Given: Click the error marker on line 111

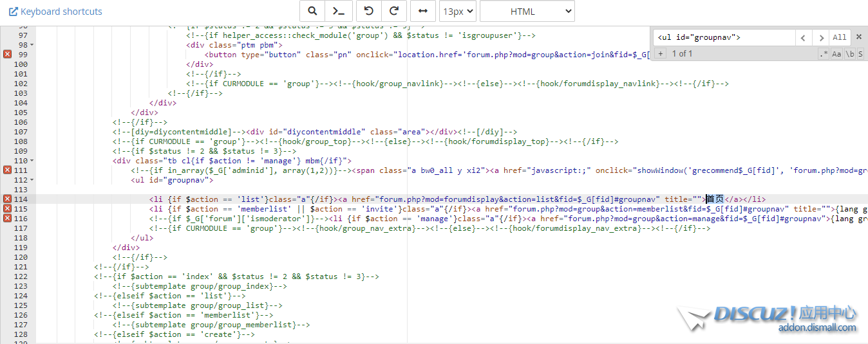Looking at the screenshot, I should (8, 170).
